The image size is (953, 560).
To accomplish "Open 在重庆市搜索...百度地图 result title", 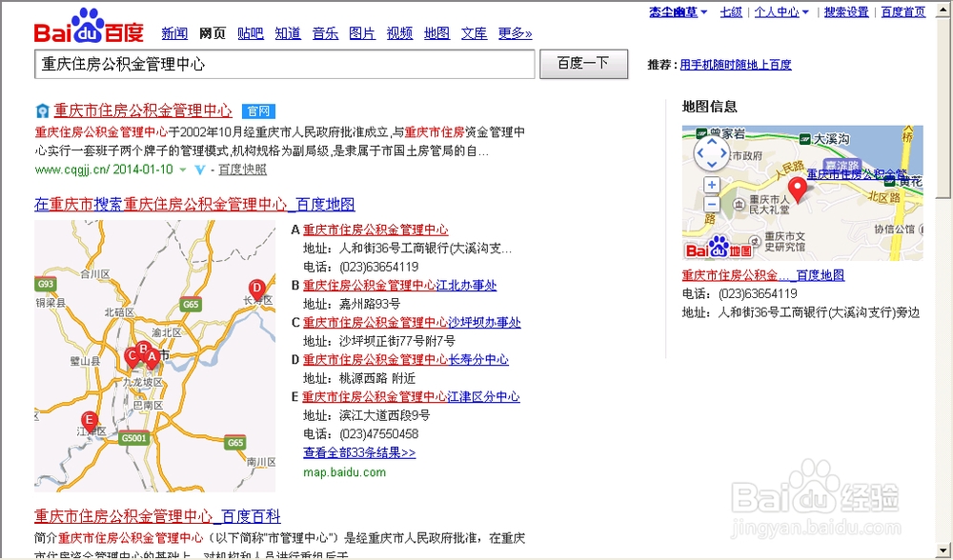I will point(194,204).
